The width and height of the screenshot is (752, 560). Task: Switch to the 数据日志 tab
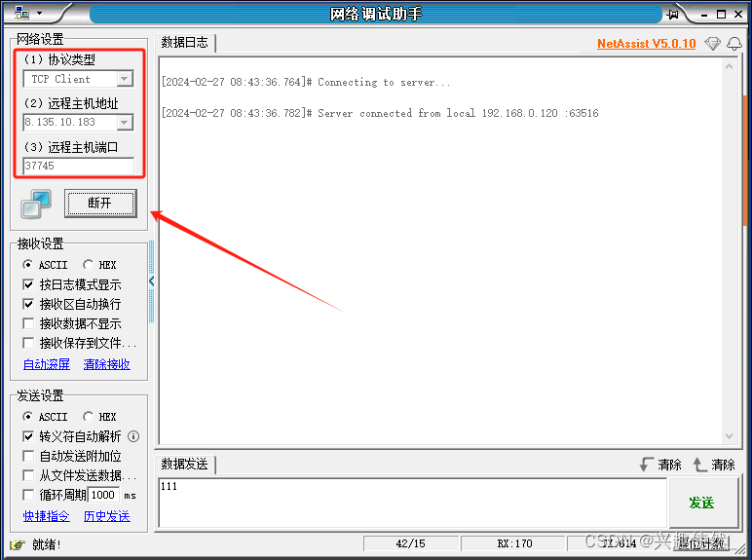[x=185, y=43]
